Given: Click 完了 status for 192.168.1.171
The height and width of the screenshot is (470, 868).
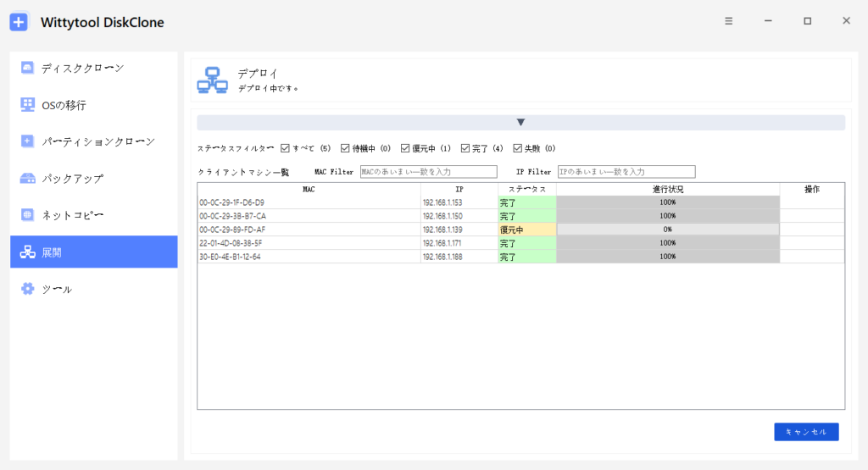Looking at the screenshot, I should pos(527,243).
